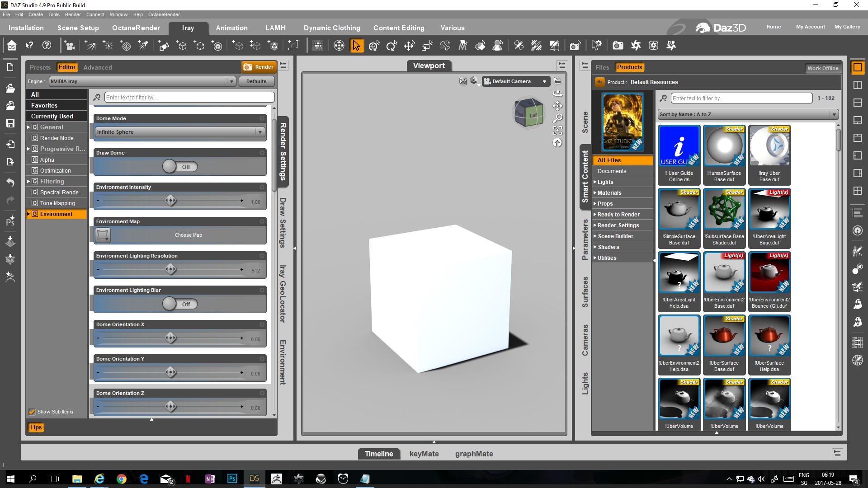Select the Translate (move) tool in toolbar
This screenshot has width=868, height=488.
click(409, 46)
